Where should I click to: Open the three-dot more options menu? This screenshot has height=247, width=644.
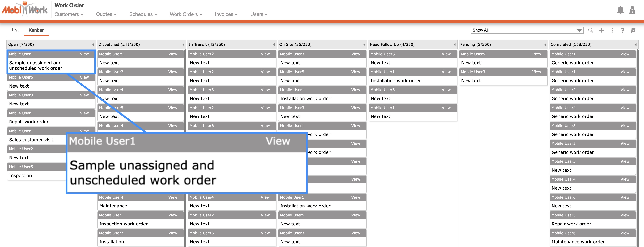tap(612, 30)
